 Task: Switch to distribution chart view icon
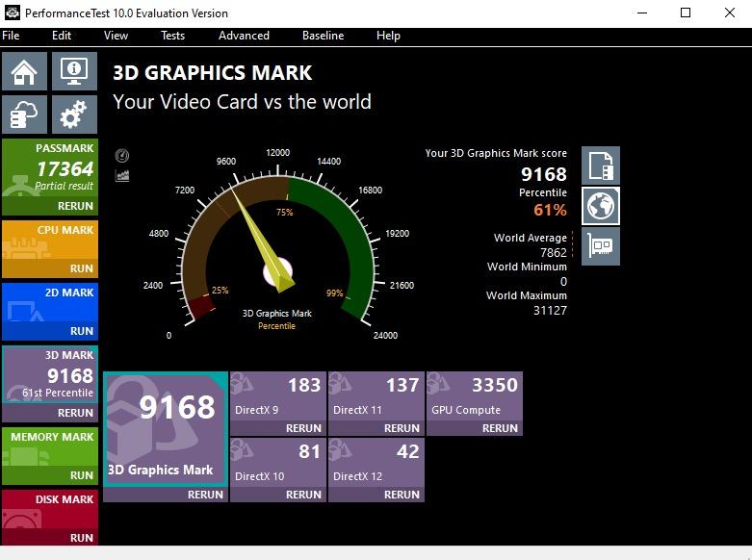click(122, 175)
